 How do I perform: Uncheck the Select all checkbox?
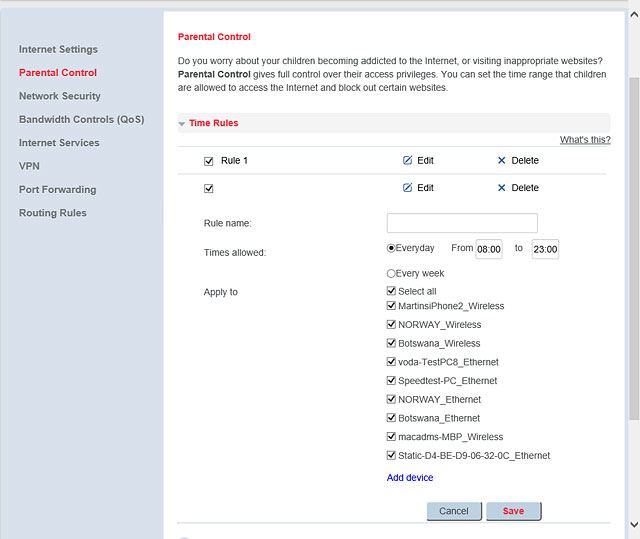pyautogui.click(x=391, y=291)
